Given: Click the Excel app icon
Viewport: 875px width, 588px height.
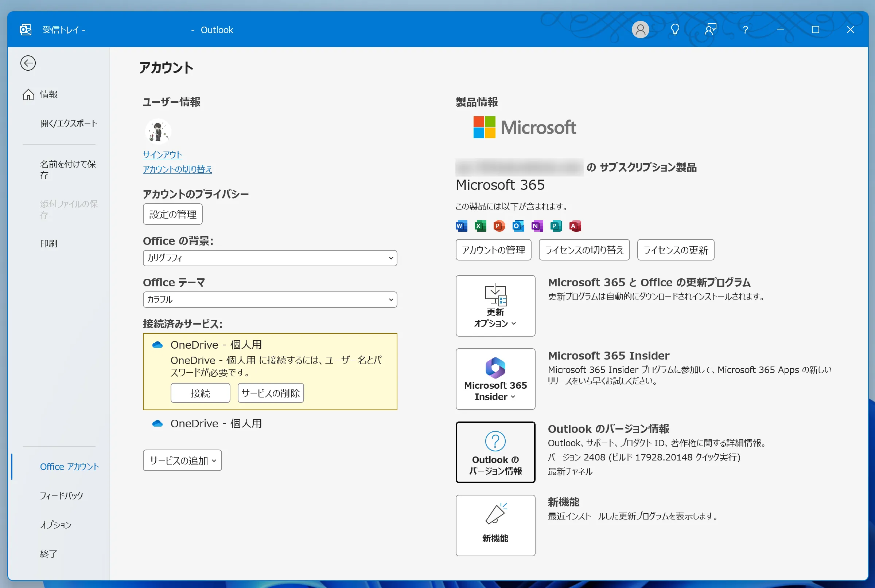Looking at the screenshot, I should (x=480, y=226).
